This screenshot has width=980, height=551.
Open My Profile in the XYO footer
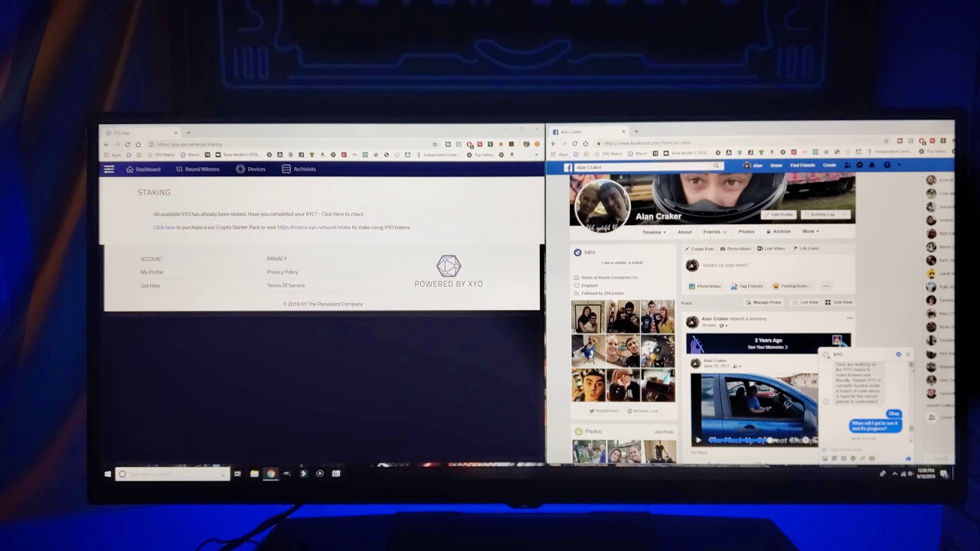152,272
